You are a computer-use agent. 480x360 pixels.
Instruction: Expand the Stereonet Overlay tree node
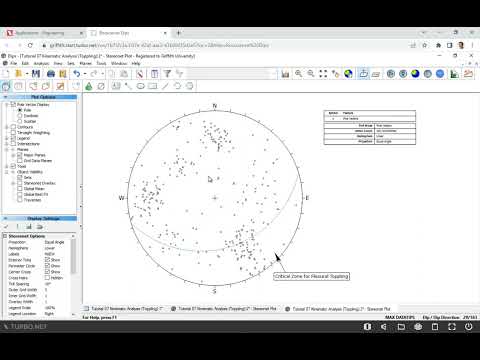[13, 183]
